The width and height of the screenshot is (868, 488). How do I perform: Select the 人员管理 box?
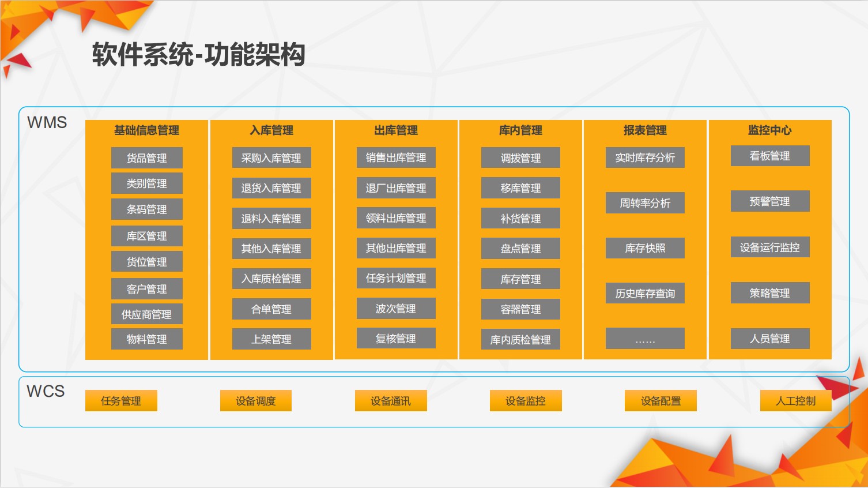pyautogui.click(x=770, y=339)
